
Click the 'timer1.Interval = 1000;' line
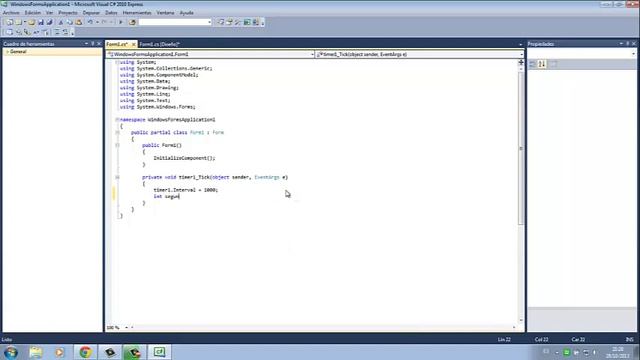point(186,190)
